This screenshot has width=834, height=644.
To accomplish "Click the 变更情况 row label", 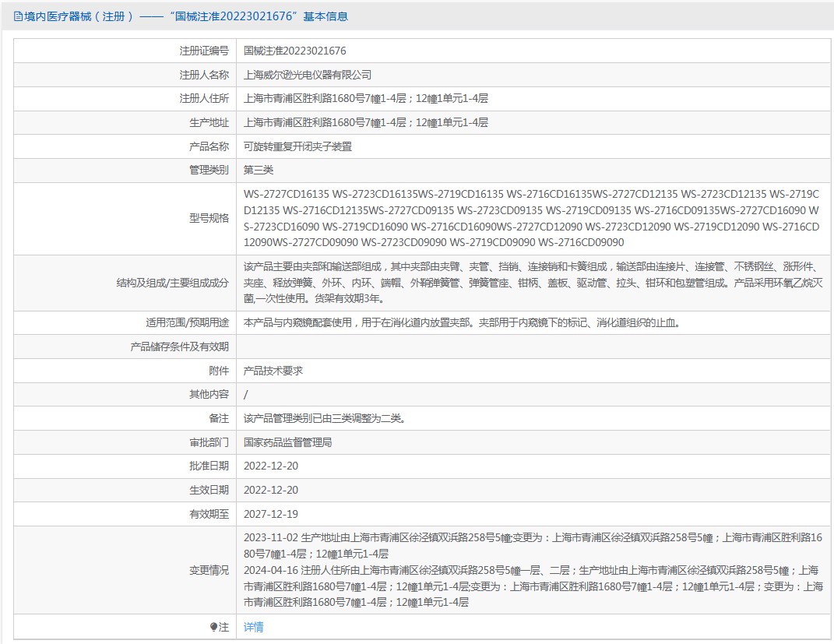I will pos(209,570).
